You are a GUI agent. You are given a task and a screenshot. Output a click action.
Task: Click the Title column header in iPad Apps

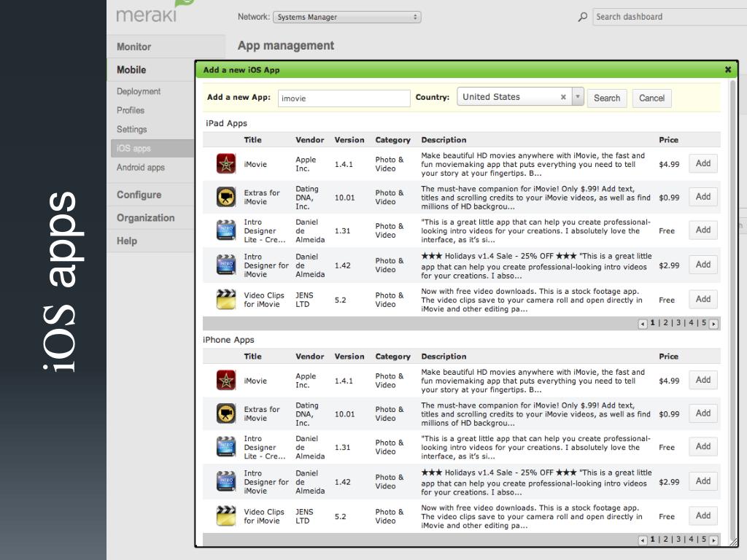click(x=252, y=140)
